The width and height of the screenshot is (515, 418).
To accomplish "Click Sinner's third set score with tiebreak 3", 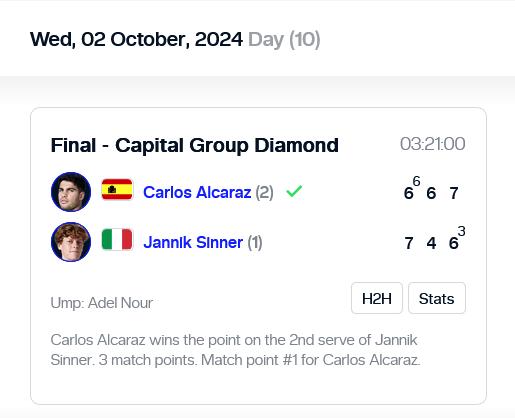I will coord(457,238).
